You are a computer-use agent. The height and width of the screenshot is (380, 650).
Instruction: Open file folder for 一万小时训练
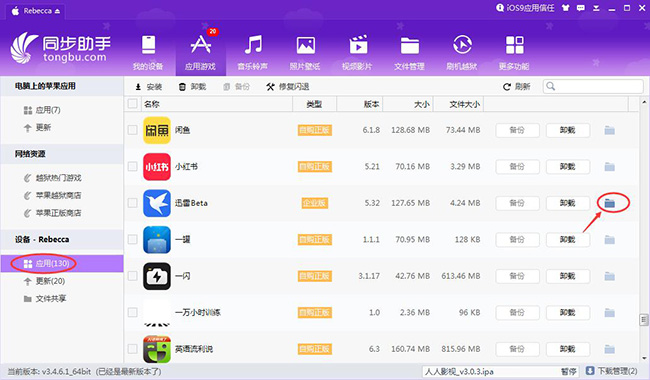609,312
